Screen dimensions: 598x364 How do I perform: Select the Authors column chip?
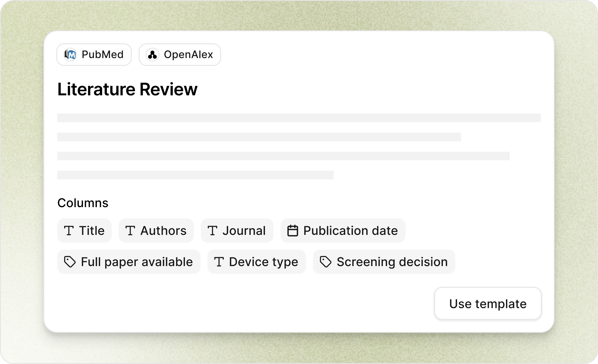click(156, 231)
